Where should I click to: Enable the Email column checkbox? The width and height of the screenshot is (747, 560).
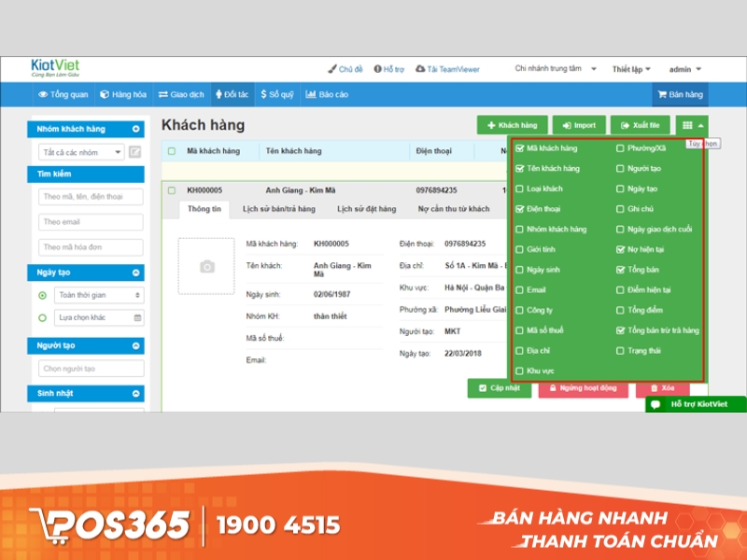coord(520,290)
